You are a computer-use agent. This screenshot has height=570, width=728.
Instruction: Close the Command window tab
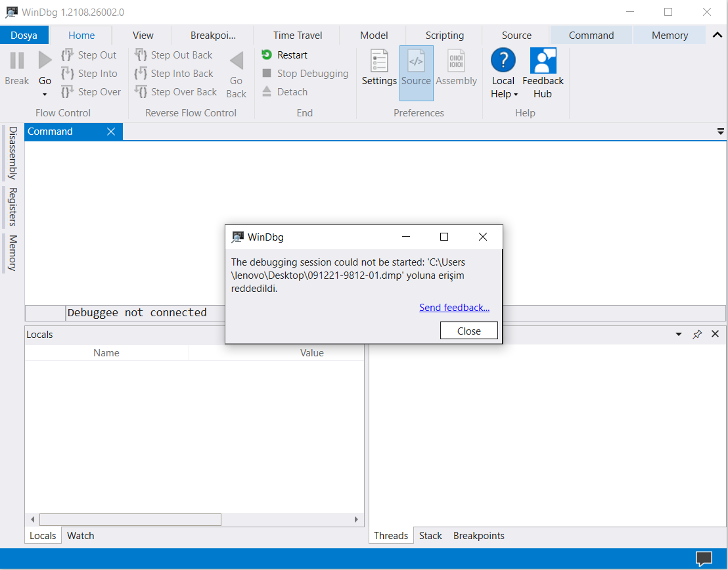(x=111, y=131)
